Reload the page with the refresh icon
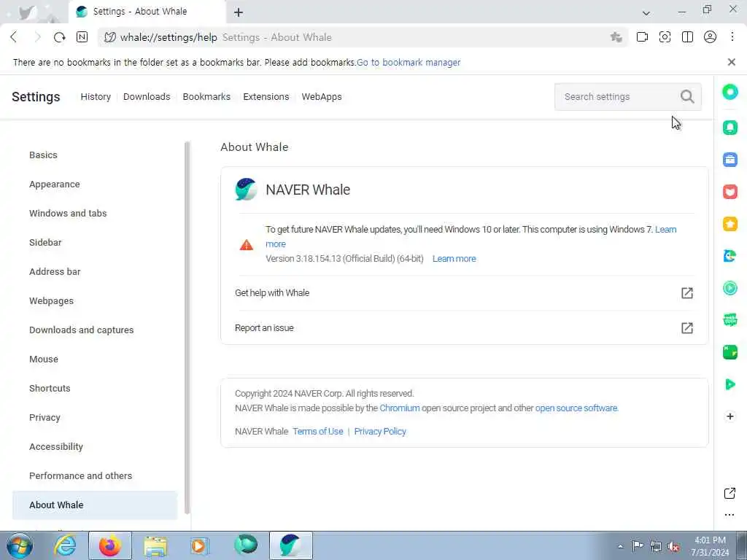Screen dimensions: 747x560 [x=60, y=37]
